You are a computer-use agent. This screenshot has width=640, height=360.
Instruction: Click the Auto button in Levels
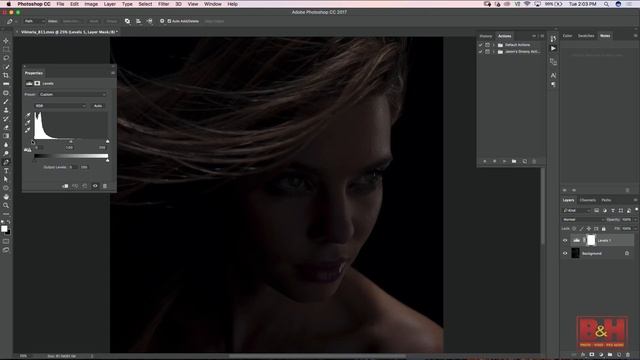pos(98,106)
